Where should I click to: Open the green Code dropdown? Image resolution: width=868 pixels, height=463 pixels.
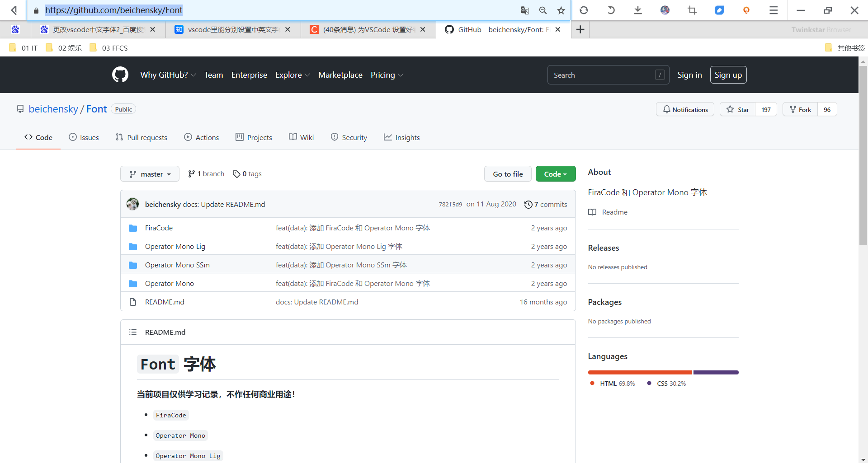point(556,174)
